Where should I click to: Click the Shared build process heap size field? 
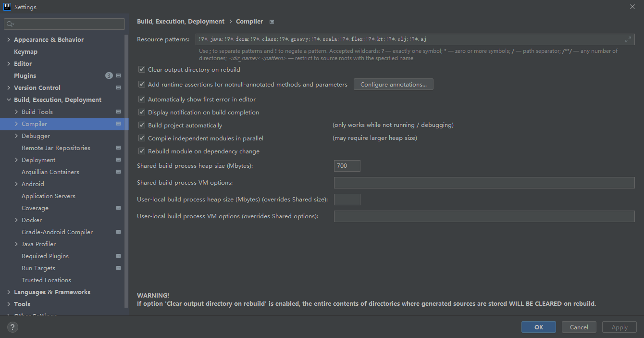347,166
